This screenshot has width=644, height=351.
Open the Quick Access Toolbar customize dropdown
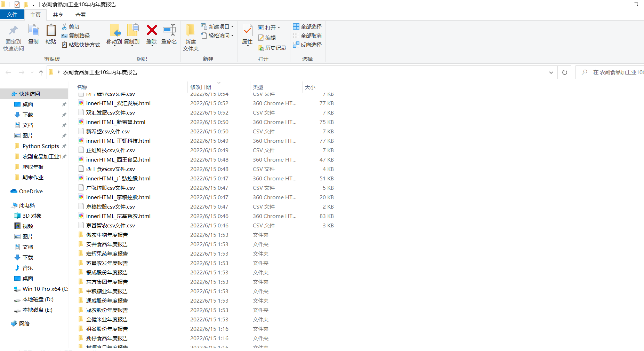pos(33,5)
